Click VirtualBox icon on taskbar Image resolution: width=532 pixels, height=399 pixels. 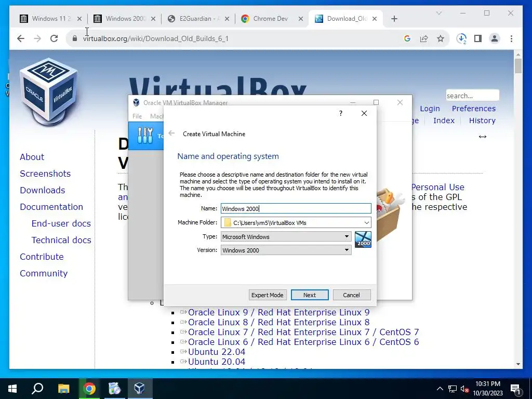click(139, 389)
